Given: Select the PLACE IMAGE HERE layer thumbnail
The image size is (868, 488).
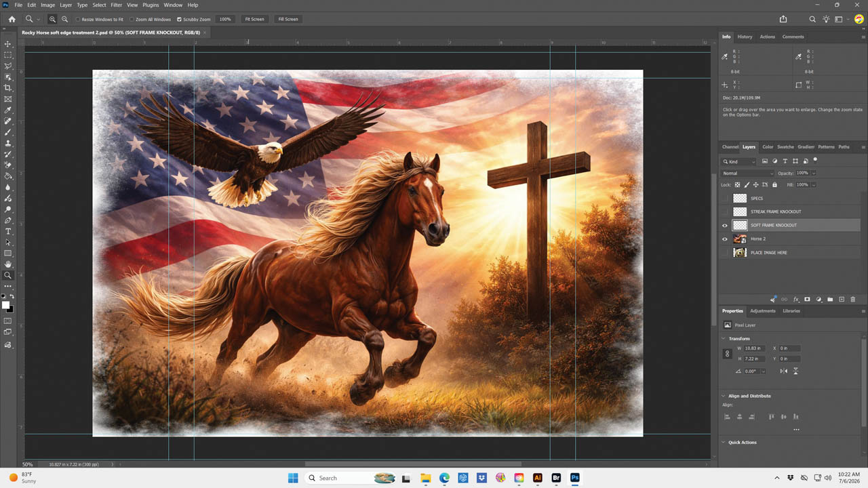Looking at the screenshot, I should (740, 253).
